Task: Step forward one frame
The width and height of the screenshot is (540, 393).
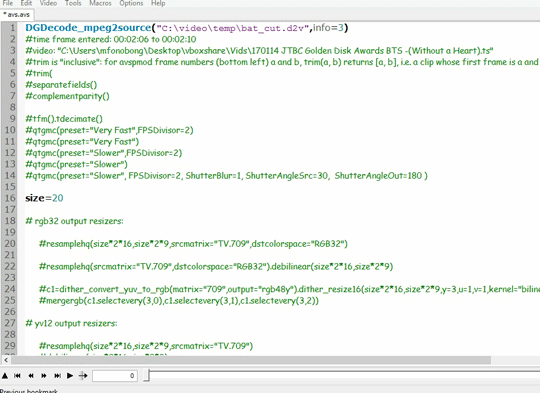Action: tap(44, 375)
